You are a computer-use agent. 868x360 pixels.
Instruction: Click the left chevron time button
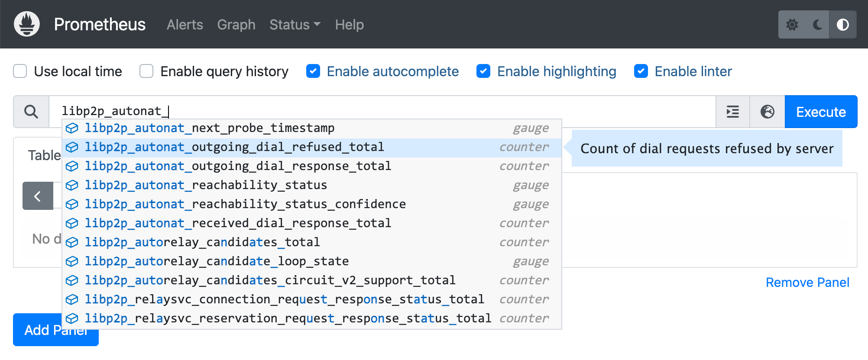(x=38, y=196)
